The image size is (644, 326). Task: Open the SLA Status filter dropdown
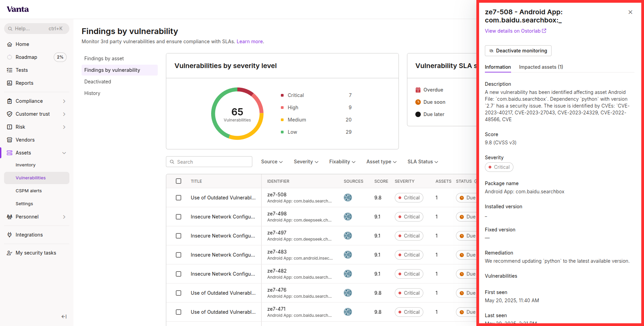423,162
